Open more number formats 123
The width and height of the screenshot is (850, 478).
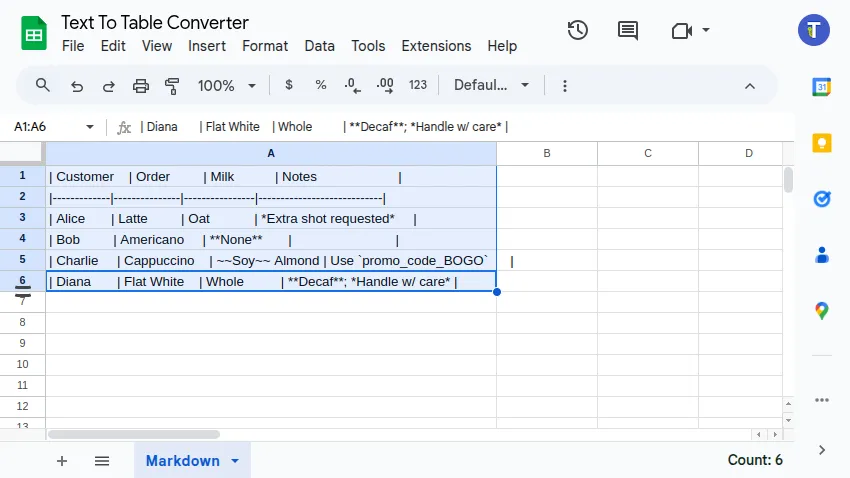417,85
